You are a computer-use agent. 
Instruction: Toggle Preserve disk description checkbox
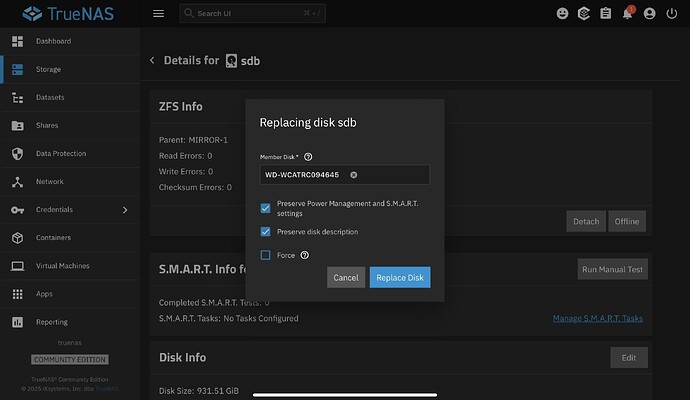tap(266, 232)
